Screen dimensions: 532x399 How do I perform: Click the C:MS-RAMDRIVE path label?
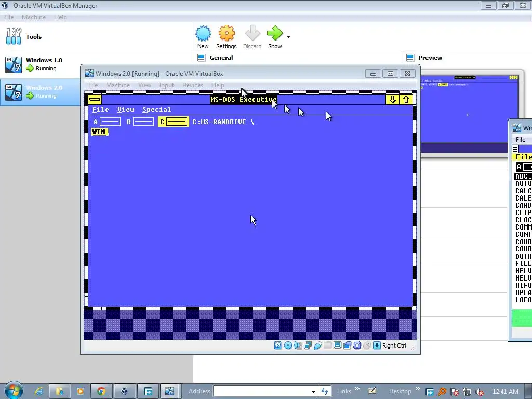tap(223, 122)
